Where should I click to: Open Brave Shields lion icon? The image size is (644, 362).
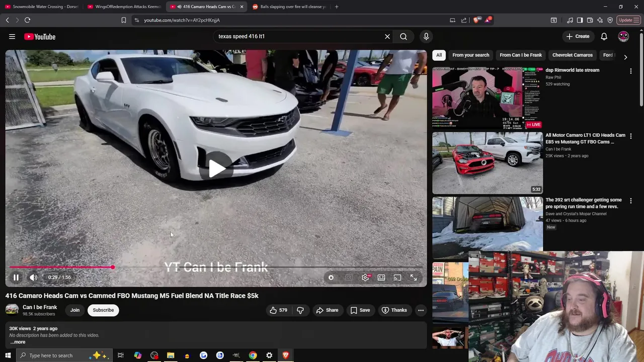click(476, 20)
